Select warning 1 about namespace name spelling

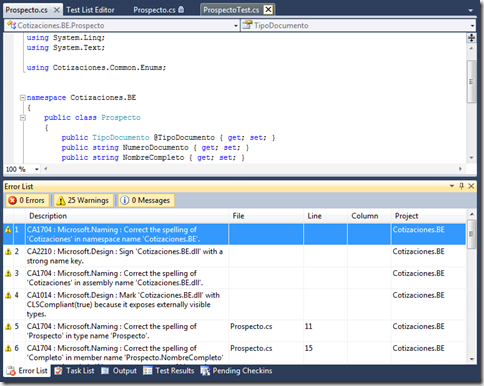pyautogui.click(x=235, y=234)
